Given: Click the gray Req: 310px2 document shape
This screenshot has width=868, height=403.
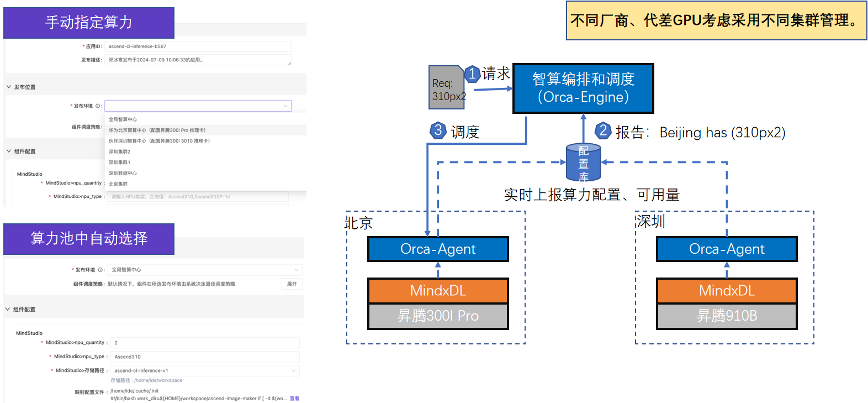Looking at the screenshot, I should pos(447,87).
